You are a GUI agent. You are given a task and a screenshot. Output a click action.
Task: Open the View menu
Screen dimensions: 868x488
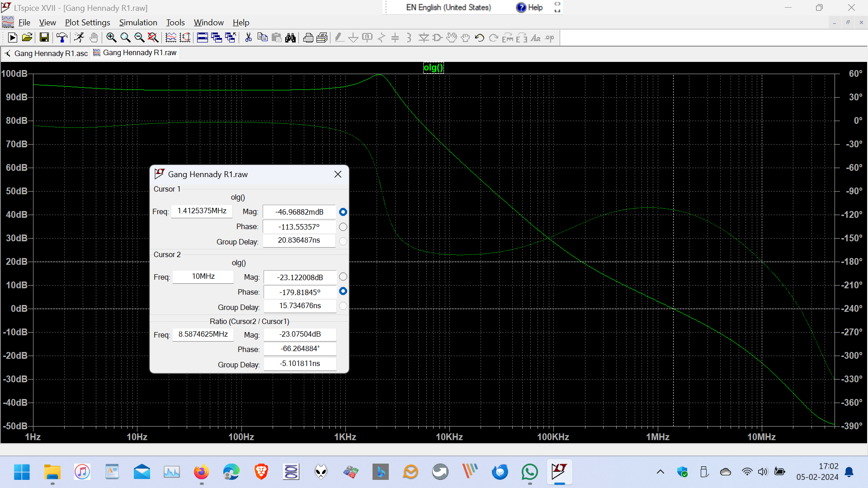pyautogui.click(x=47, y=23)
